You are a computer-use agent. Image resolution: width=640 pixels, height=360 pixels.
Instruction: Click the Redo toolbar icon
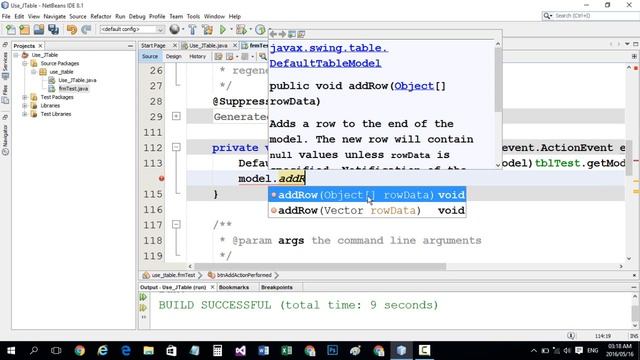point(86,29)
